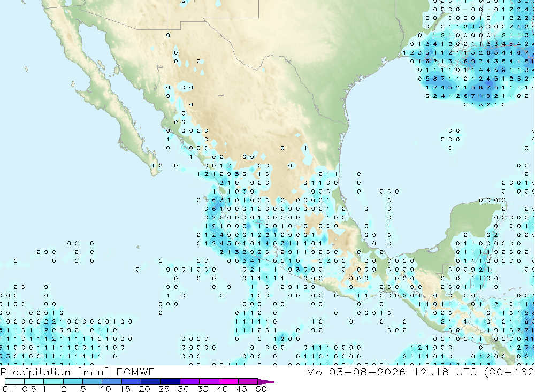535x392 pixels.
Task: Select the legend tick label '35'
Action: pos(203,389)
